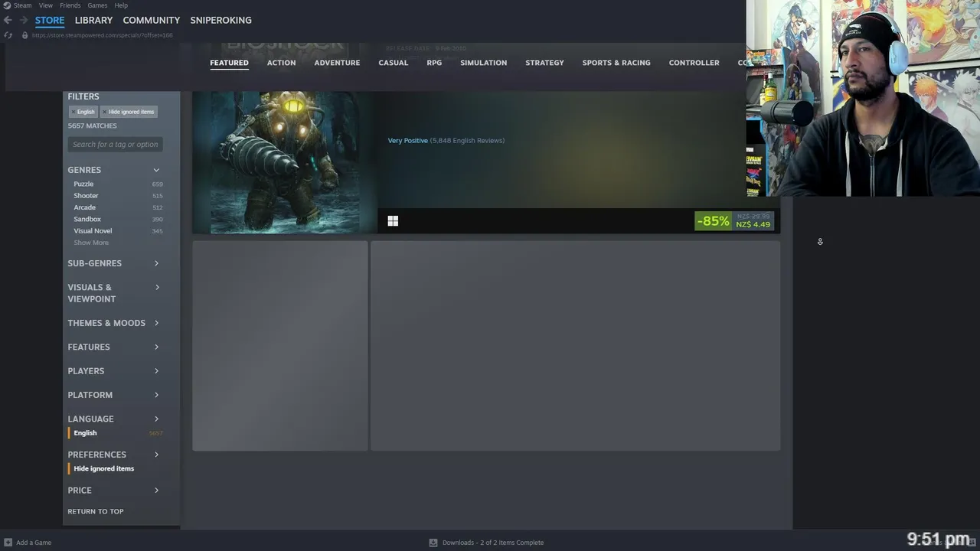
Task: Click RETURN TO TOP link
Action: pos(96,511)
